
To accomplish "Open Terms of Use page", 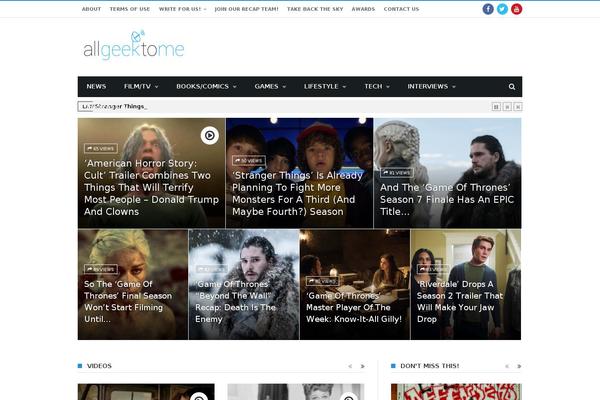I will click(130, 9).
